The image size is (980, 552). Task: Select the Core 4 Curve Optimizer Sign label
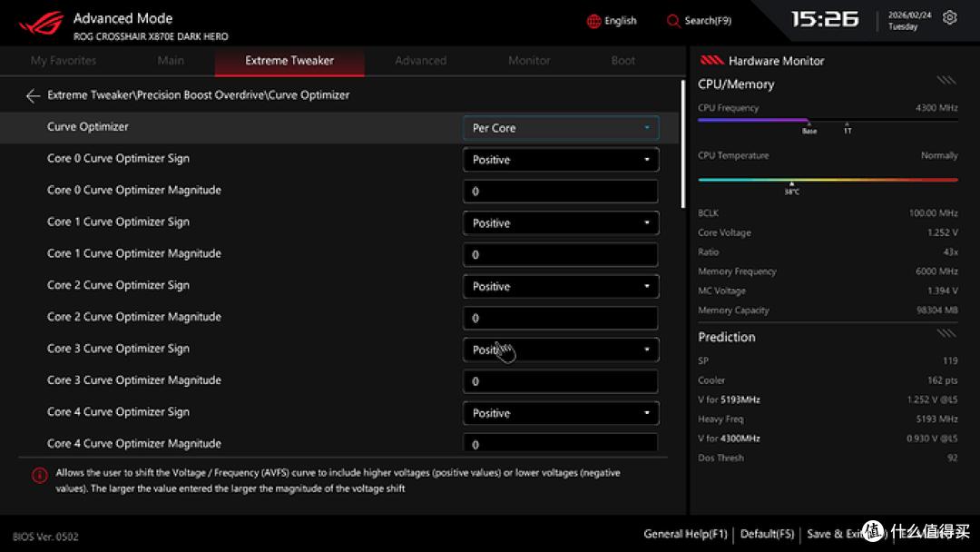(x=118, y=412)
